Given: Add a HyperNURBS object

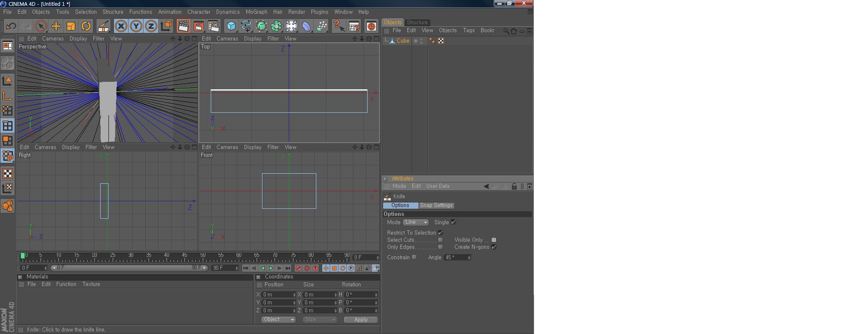Looking at the screenshot, I should coord(261,26).
